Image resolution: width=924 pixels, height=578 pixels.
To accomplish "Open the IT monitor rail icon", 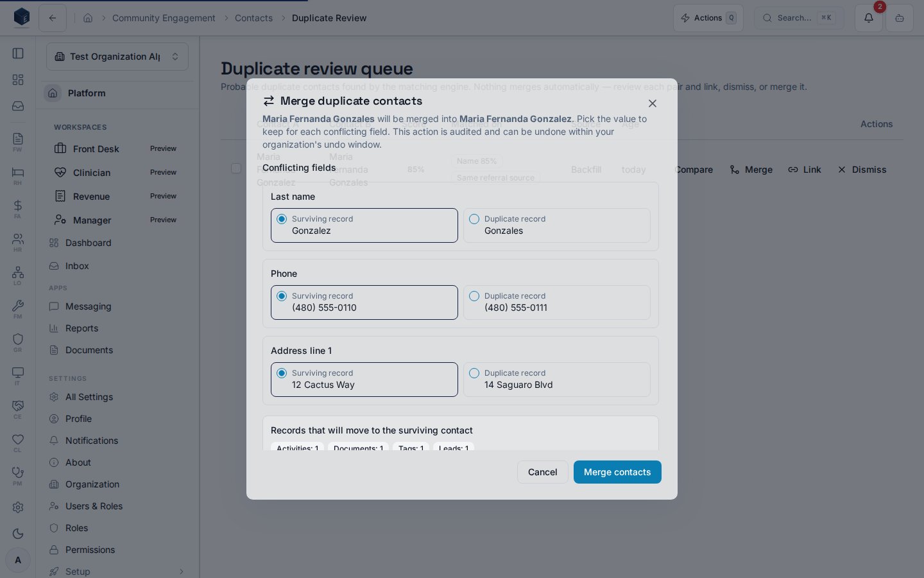I will coord(18,376).
